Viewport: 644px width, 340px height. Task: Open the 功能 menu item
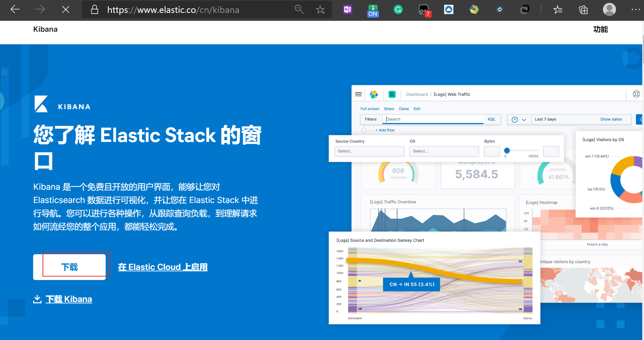600,29
